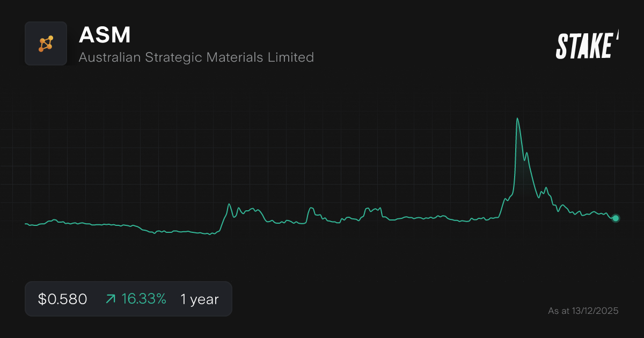Image resolution: width=644 pixels, height=338 pixels.
Task: Open Australian Strategic Materials Limited company name
Action: click(196, 57)
